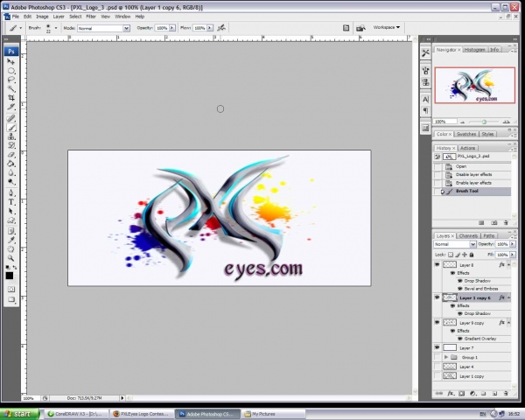
Task: Hide Layer 8 visibility eye
Action: pos(437,264)
